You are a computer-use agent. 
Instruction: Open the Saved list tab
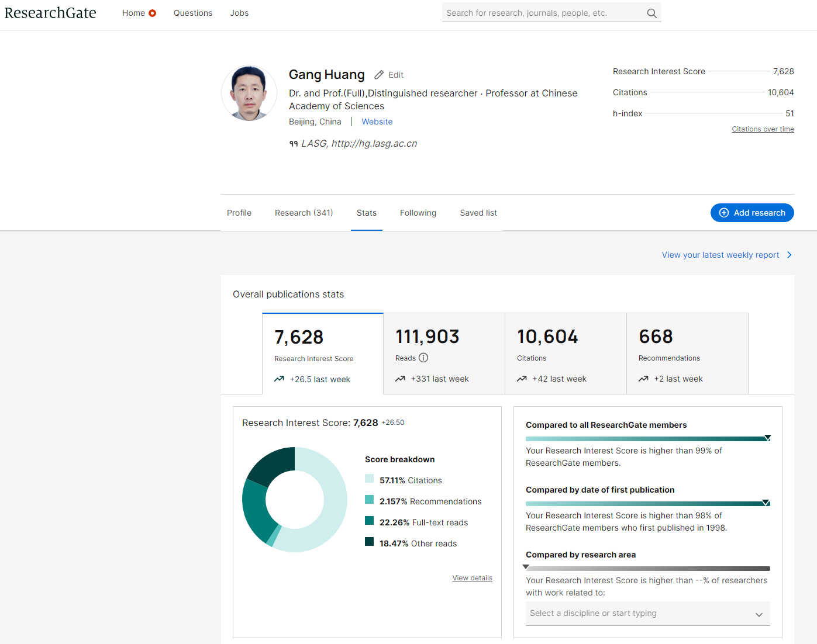point(478,213)
